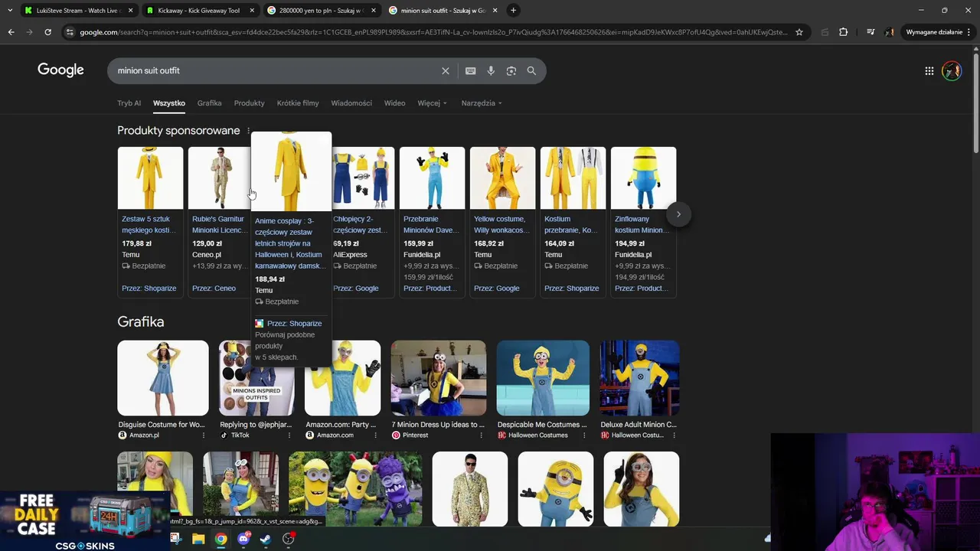Click the browser address bar URL
The image size is (980, 551).
(x=433, y=32)
